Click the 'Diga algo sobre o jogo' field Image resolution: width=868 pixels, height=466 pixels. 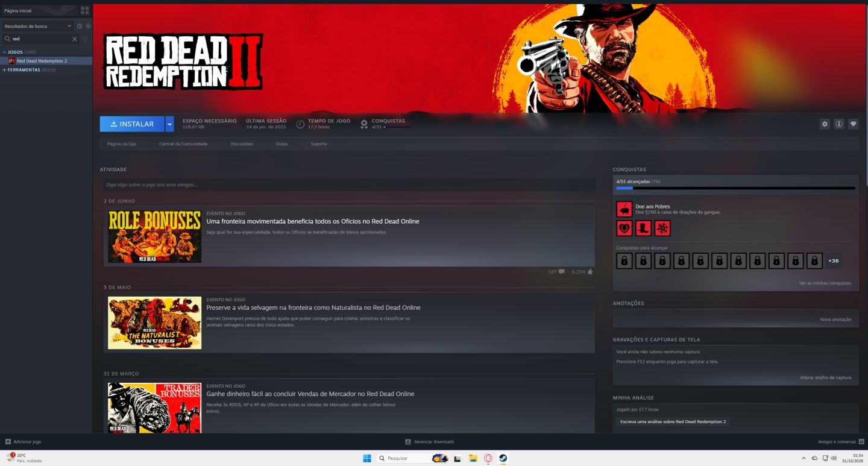click(x=348, y=185)
